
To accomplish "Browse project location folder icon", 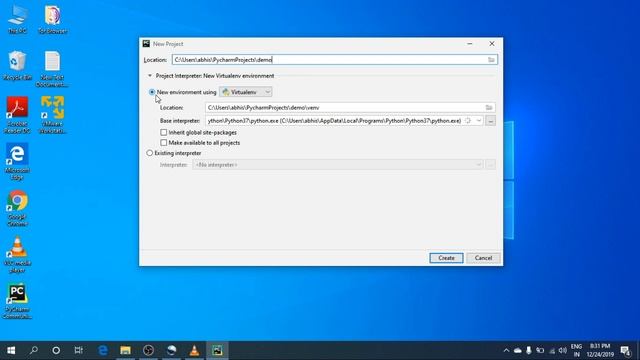I will (491, 60).
